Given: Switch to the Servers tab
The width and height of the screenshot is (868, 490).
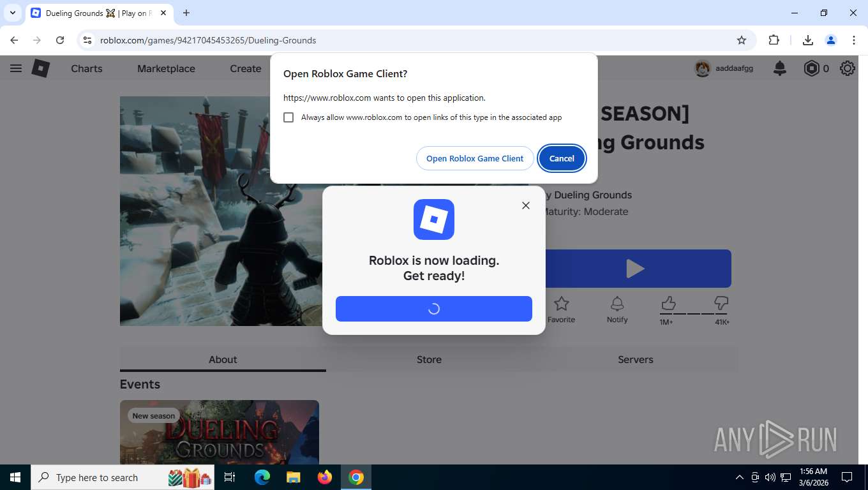Looking at the screenshot, I should pos(636,359).
